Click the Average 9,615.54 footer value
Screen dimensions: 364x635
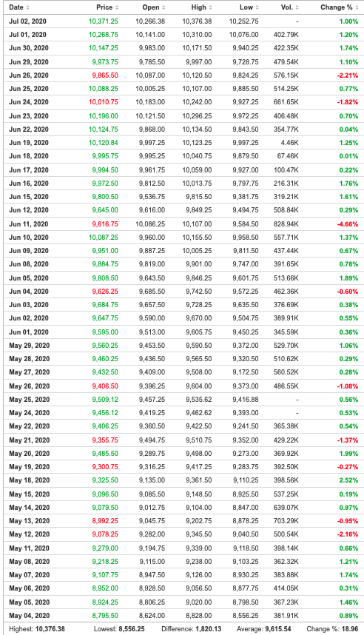click(278, 629)
